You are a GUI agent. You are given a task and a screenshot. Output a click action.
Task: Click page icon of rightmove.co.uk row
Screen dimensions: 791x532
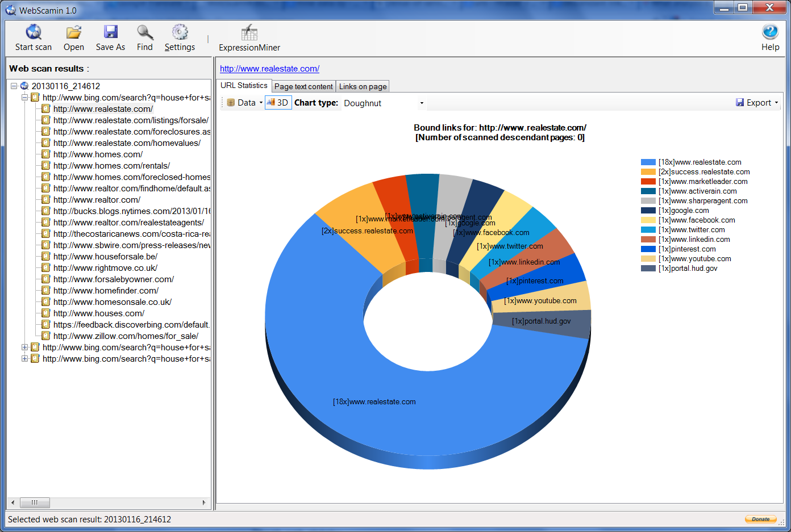click(x=46, y=268)
